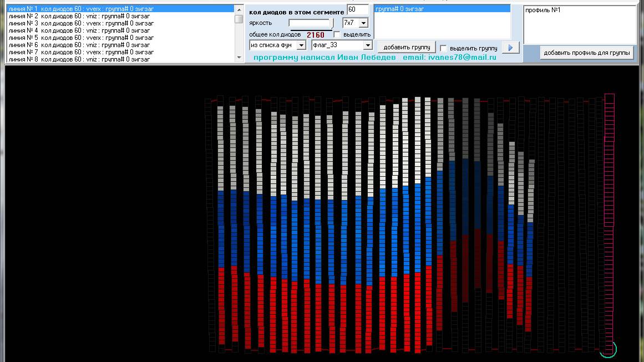Click the line list scrollbar thumb

[x=239, y=19]
